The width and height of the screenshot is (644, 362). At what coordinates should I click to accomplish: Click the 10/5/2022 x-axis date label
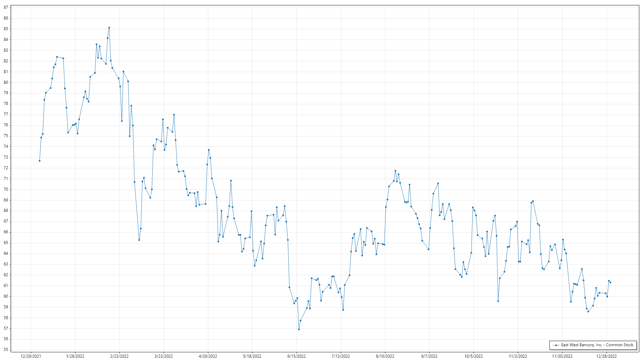click(x=474, y=356)
